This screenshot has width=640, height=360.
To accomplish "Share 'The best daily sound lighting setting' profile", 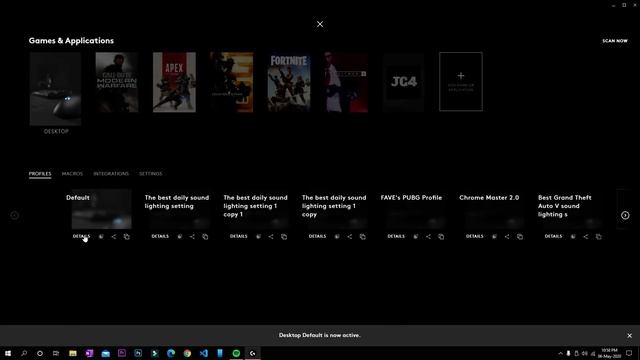I will click(x=192, y=236).
